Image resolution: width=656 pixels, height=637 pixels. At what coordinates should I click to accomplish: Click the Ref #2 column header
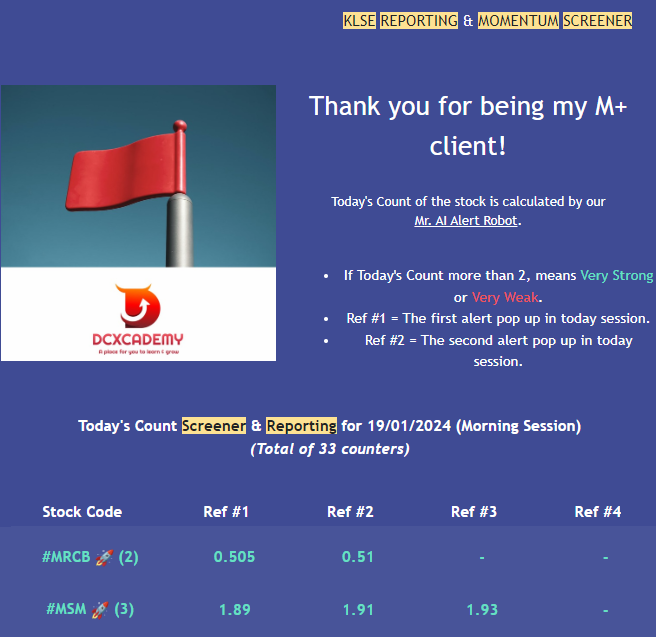pyautogui.click(x=350, y=512)
